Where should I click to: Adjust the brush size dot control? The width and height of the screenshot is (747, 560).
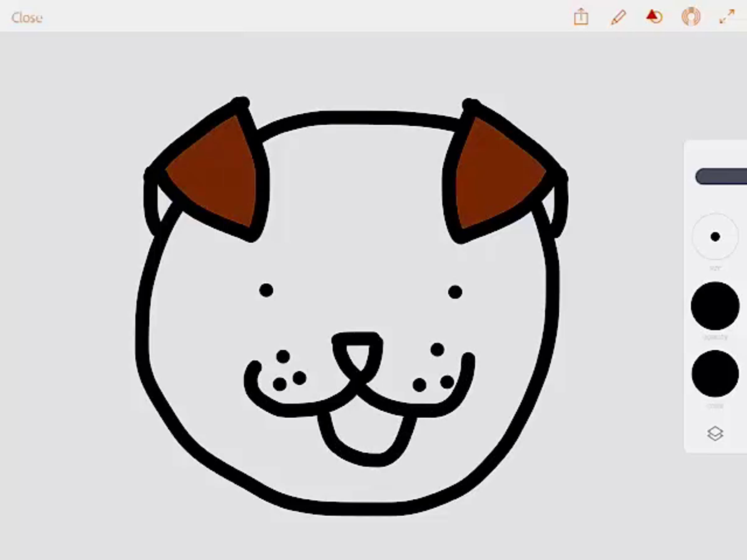(x=715, y=237)
